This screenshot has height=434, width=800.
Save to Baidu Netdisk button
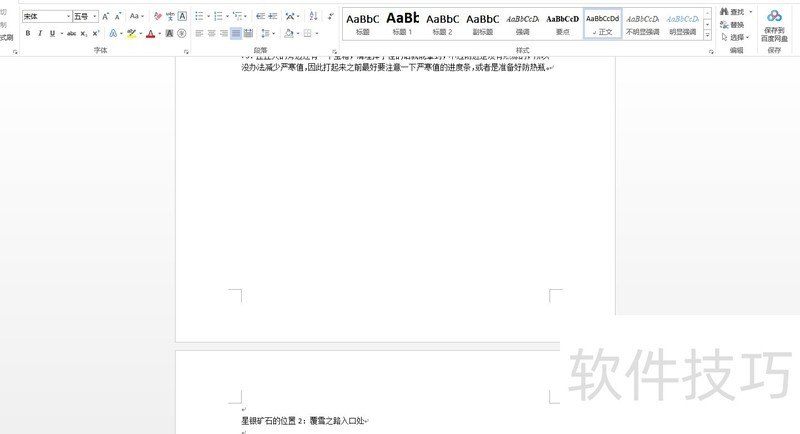click(x=774, y=25)
